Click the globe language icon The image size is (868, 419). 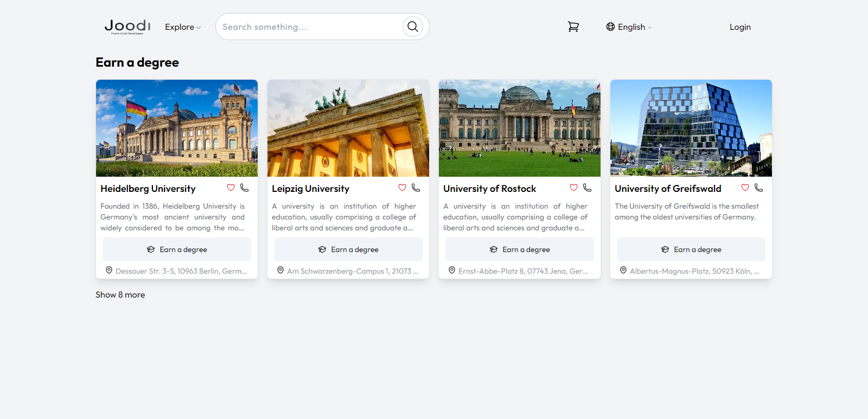pyautogui.click(x=610, y=27)
